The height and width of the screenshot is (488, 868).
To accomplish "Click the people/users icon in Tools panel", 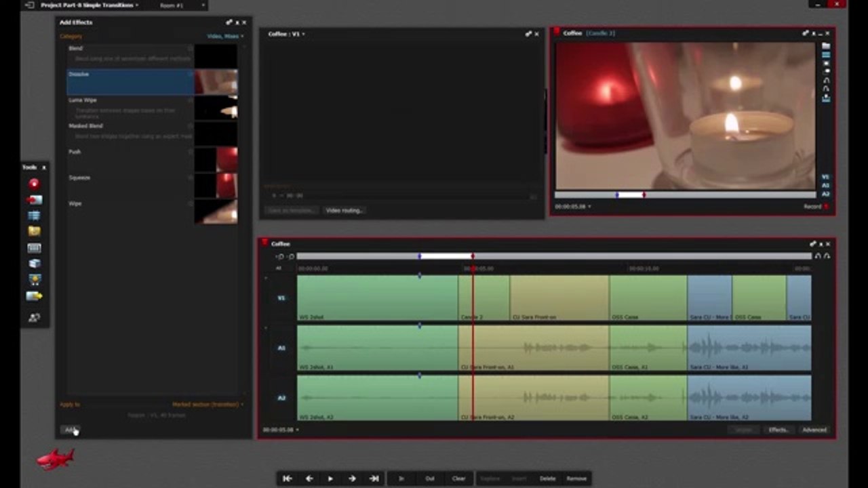I will pos(34,317).
